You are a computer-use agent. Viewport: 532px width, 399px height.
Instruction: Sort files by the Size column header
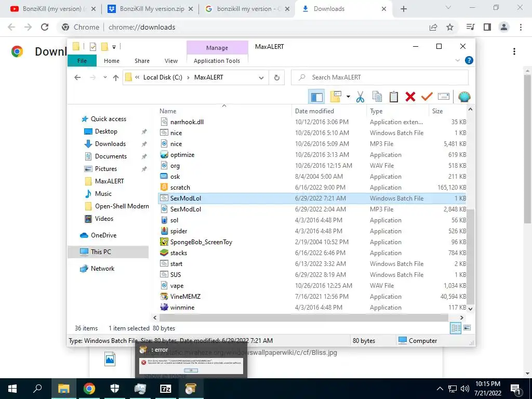[437, 111]
